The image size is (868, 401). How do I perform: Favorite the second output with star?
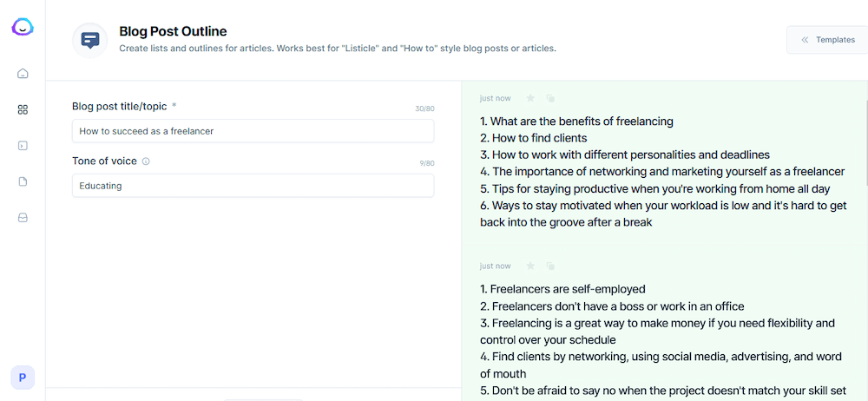coord(530,266)
